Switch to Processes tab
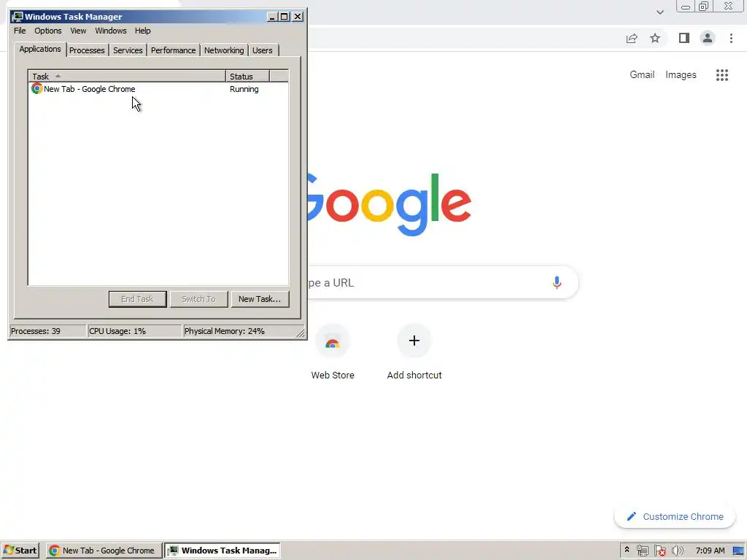The height and width of the screenshot is (560, 747). point(87,50)
